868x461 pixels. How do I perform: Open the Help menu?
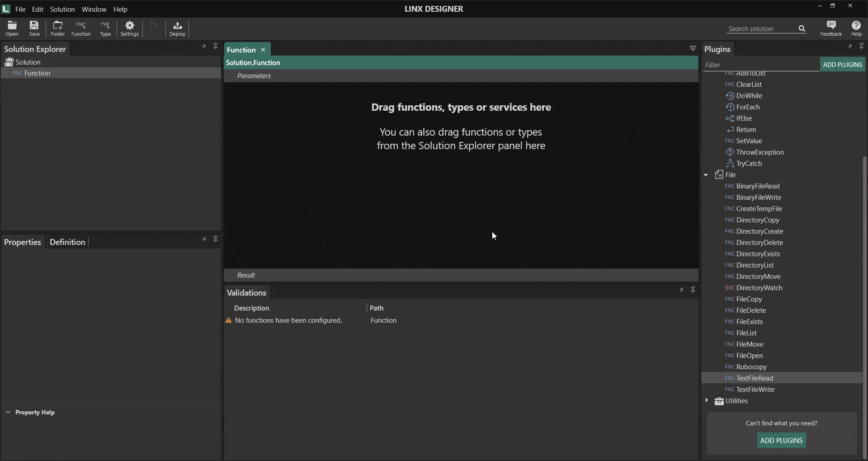click(x=120, y=9)
